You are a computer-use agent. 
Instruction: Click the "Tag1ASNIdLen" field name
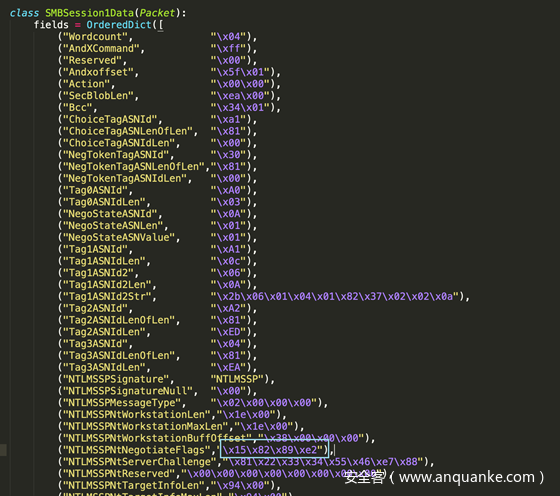coord(104,261)
